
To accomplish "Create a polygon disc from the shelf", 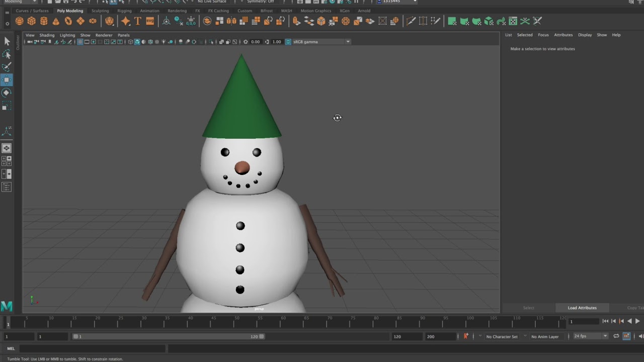I will [93, 21].
